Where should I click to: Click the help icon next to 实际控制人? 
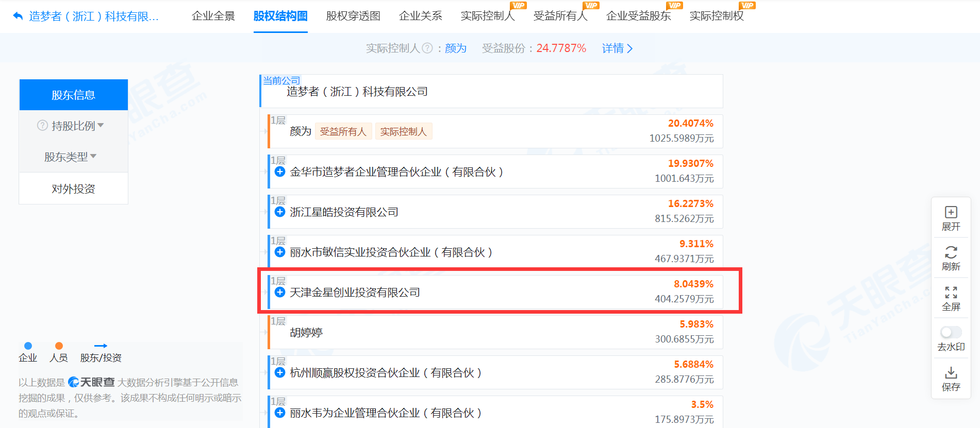427,48
